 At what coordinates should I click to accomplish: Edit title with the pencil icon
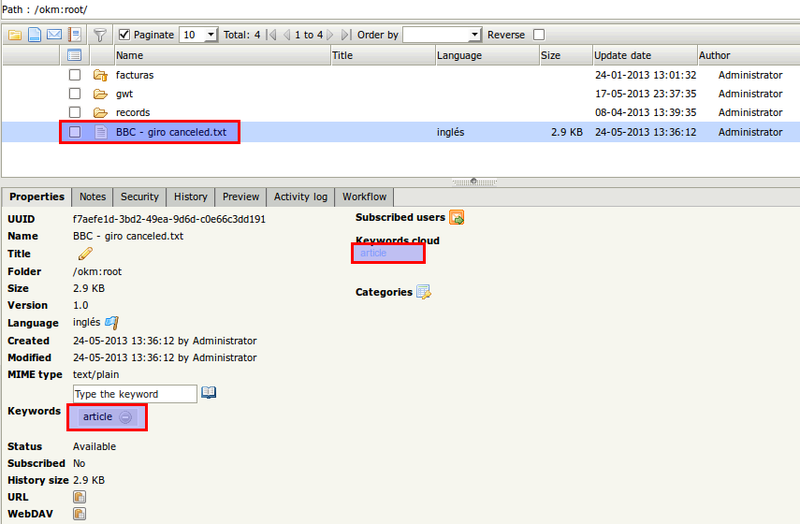tap(85, 253)
